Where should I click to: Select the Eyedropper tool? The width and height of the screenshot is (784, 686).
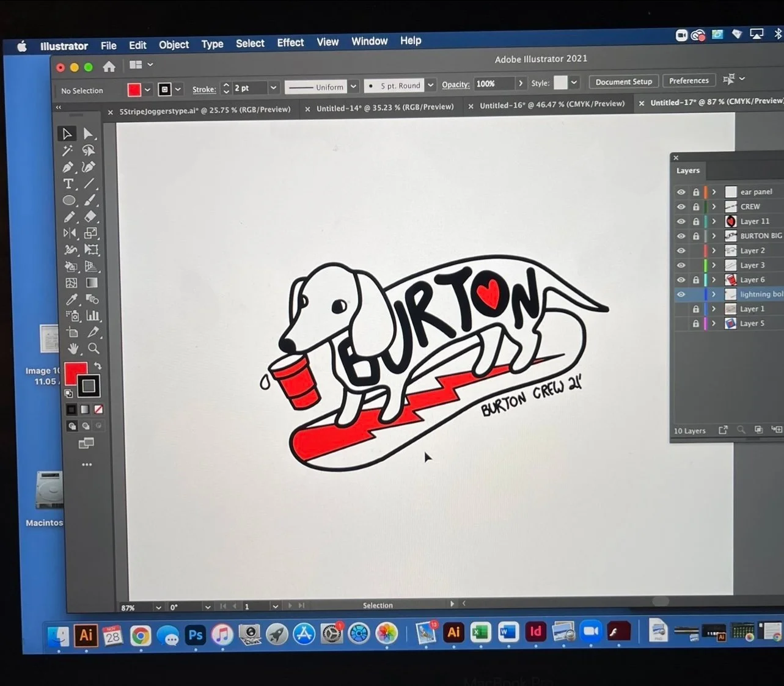pos(72,299)
